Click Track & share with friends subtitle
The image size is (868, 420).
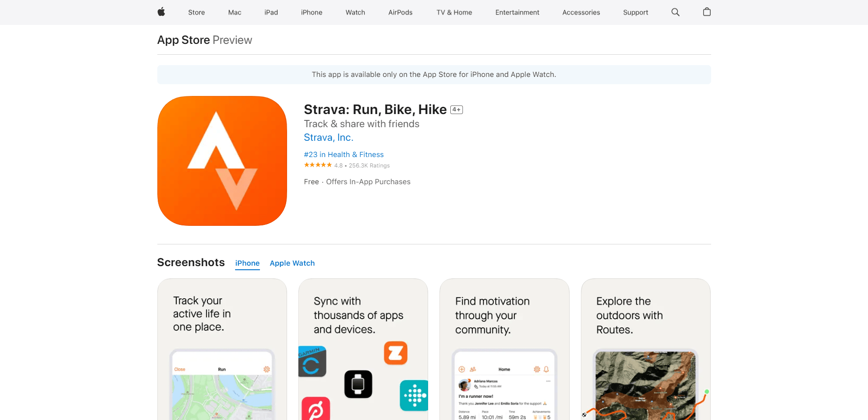[362, 124]
